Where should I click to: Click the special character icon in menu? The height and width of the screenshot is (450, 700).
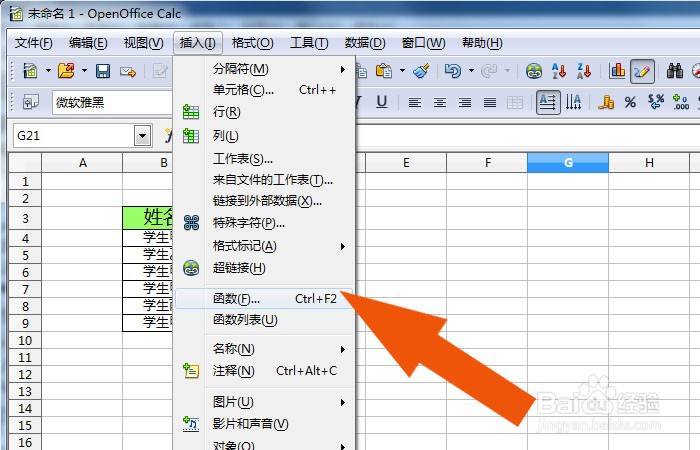pyautogui.click(x=191, y=222)
